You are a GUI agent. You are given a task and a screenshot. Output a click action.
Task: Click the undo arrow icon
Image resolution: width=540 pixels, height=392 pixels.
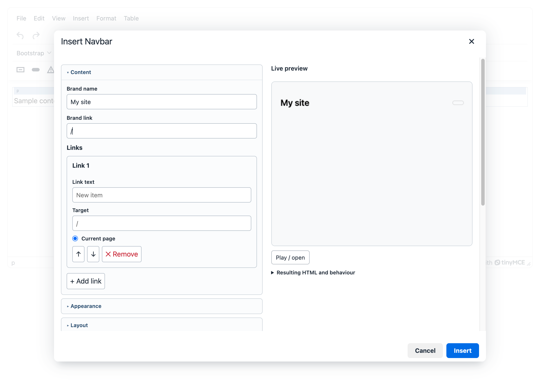(20, 35)
